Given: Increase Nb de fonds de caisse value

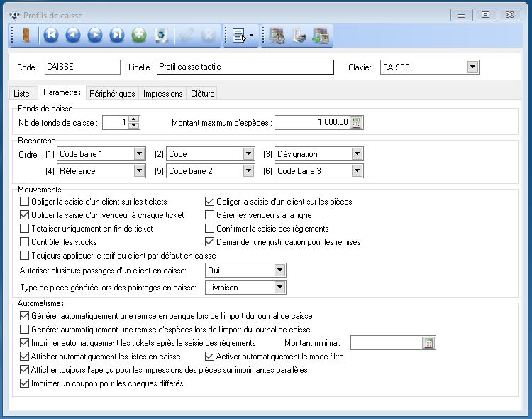Looking at the screenshot, I should tap(134, 119).
